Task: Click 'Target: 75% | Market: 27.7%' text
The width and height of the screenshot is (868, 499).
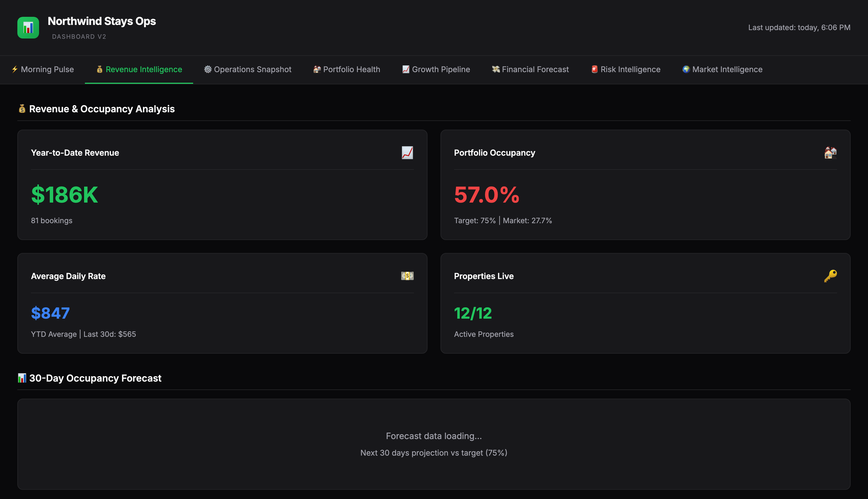Action: tap(503, 220)
